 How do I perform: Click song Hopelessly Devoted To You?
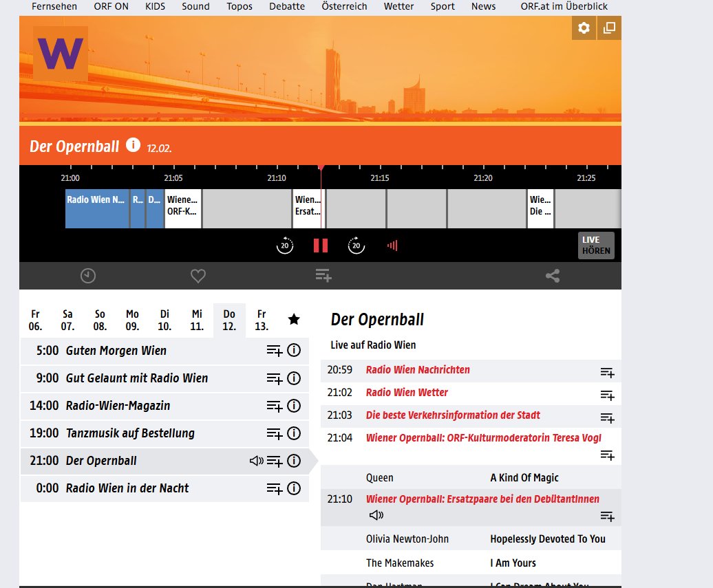pyautogui.click(x=548, y=539)
